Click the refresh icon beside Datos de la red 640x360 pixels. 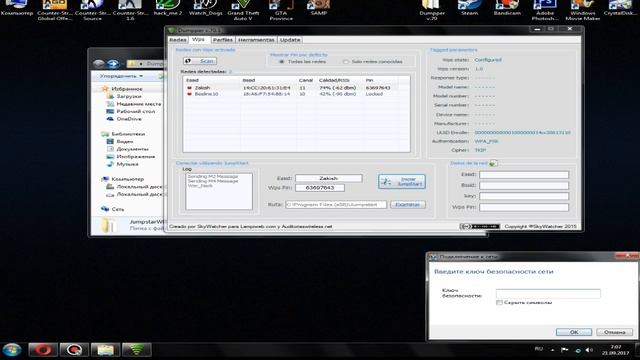(493, 163)
